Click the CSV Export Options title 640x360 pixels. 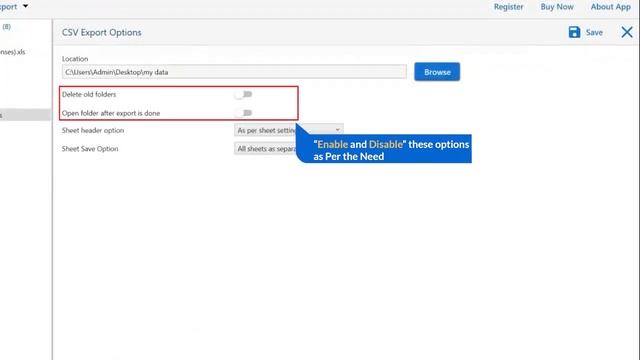point(102,33)
